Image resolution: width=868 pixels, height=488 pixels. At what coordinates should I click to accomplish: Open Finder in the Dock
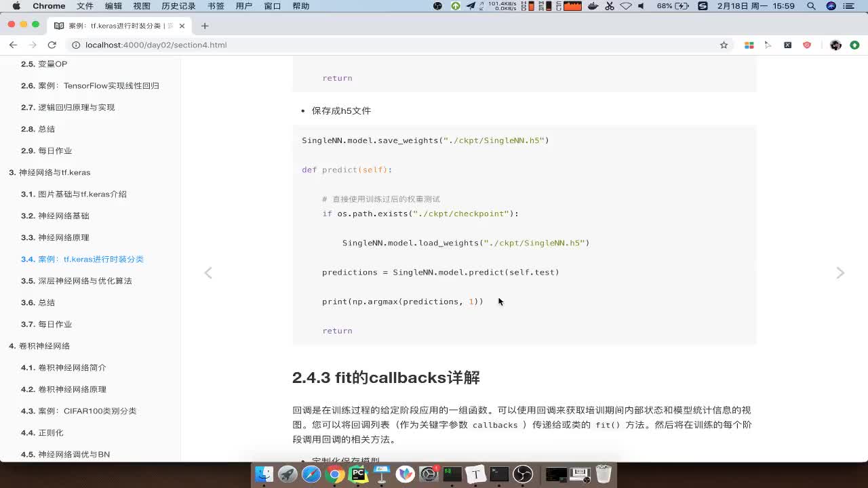[x=264, y=474]
